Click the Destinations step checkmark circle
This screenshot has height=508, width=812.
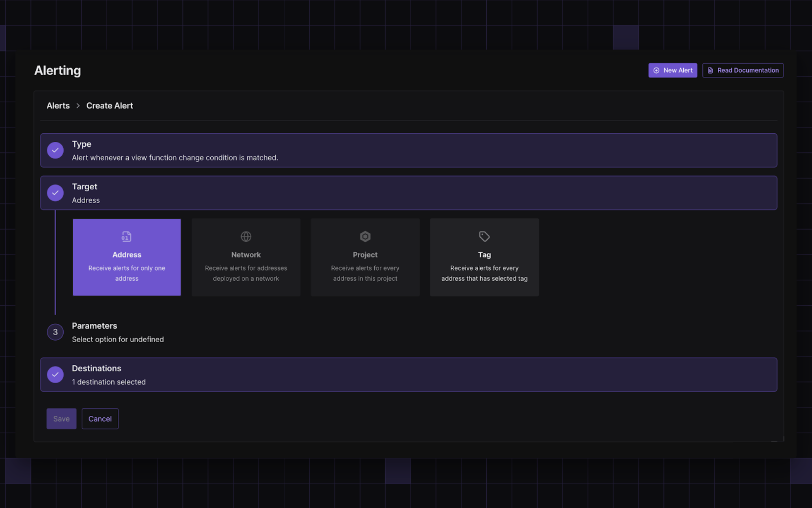pyautogui.click(x=55, y=375)
